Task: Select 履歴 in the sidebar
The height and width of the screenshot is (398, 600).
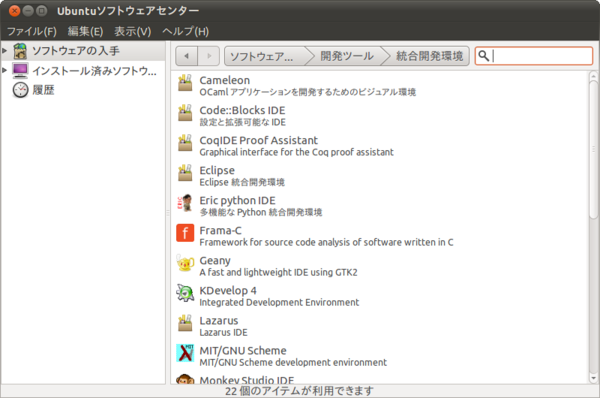Action: [x=43, y=90]
